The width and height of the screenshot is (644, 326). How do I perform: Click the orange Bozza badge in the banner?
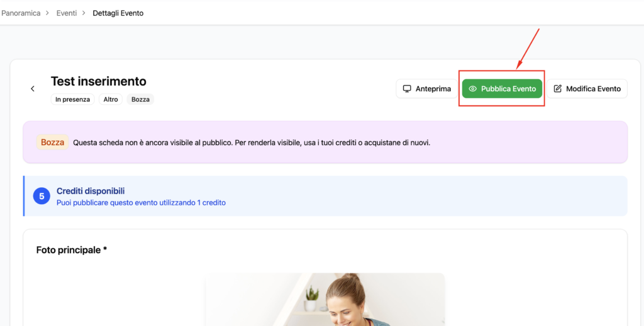[52, 142]
